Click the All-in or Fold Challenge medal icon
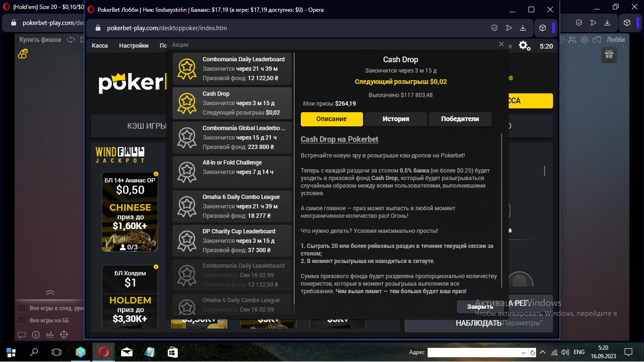 (187, 172)
